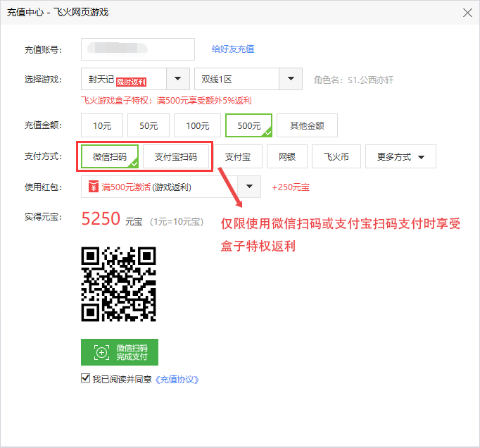Image resolution: width=480 pixels, height=448 pixels.
Task: Click the red envelope icon
Action: [x=94, y=187]
